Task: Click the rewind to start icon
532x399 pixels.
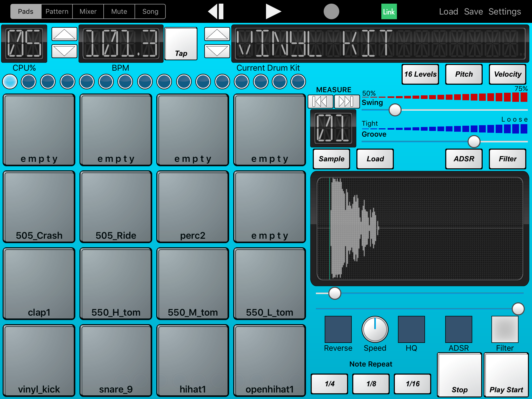Action: [216, 11]
